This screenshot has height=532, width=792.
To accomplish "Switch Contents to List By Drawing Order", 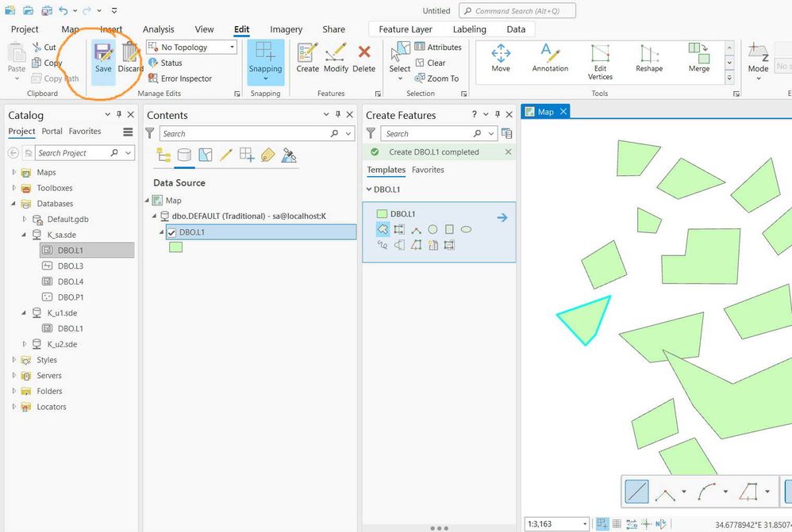I will (x=163, y=155).
